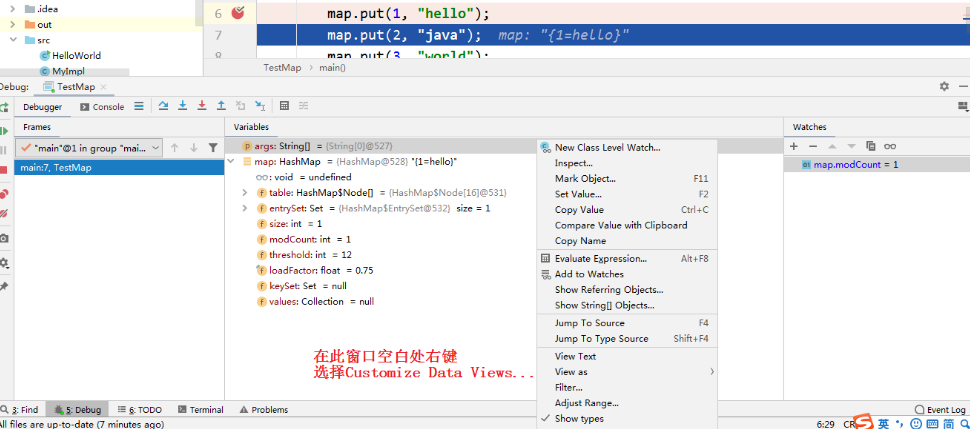Collapse the map: HashMap variable node
This screenshot has height=429, width=970.
coord(231,162)
